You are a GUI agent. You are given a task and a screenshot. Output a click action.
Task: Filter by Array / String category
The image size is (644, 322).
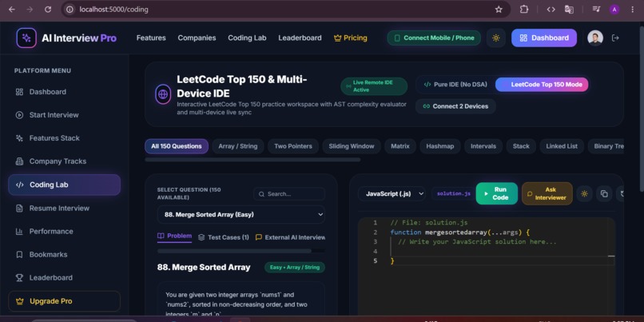(238, 146)
